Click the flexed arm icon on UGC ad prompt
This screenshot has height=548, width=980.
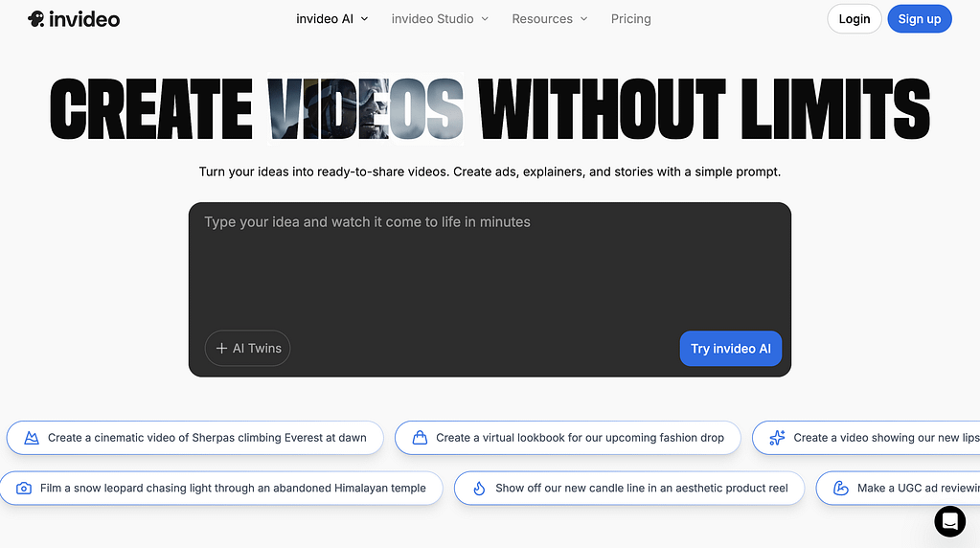pos(841,488)
